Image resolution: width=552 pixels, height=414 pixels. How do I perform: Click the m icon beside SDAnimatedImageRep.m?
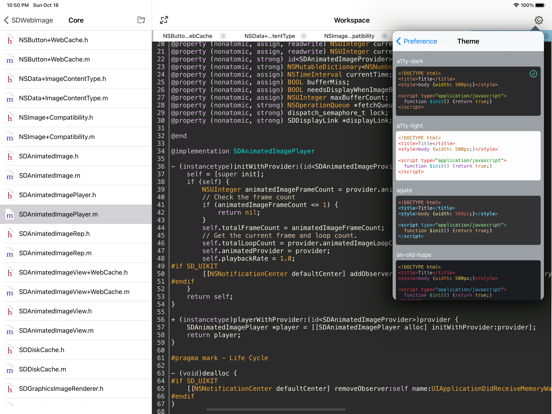pos(10,253)
